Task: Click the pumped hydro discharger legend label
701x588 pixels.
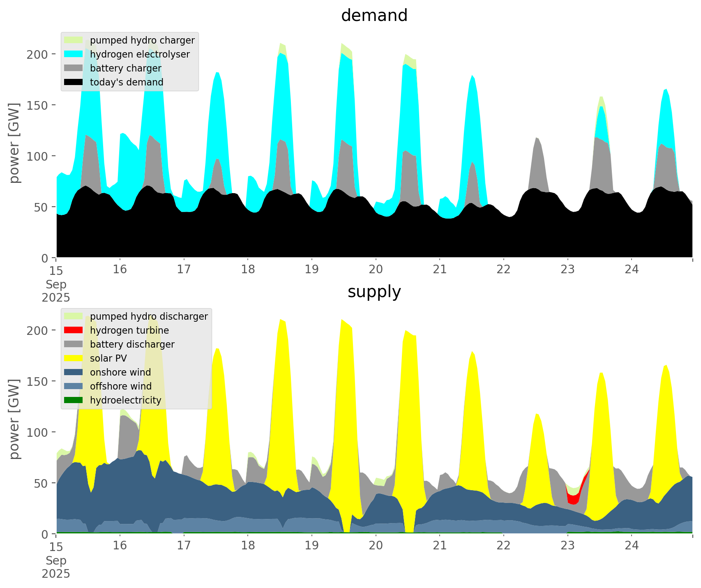Action: (x=149, y=316)
